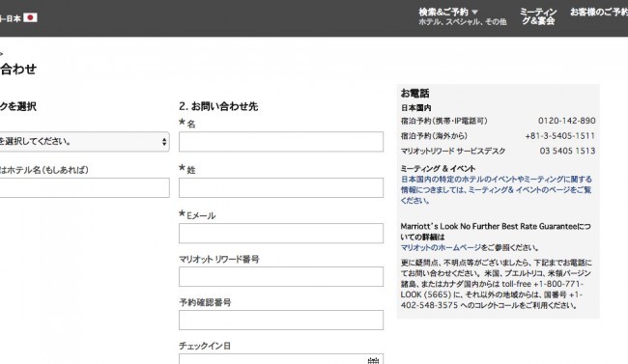Viewport: 628px width, 364px height.
Task: Click the 日本国内 label
Action: pos(415,108)
